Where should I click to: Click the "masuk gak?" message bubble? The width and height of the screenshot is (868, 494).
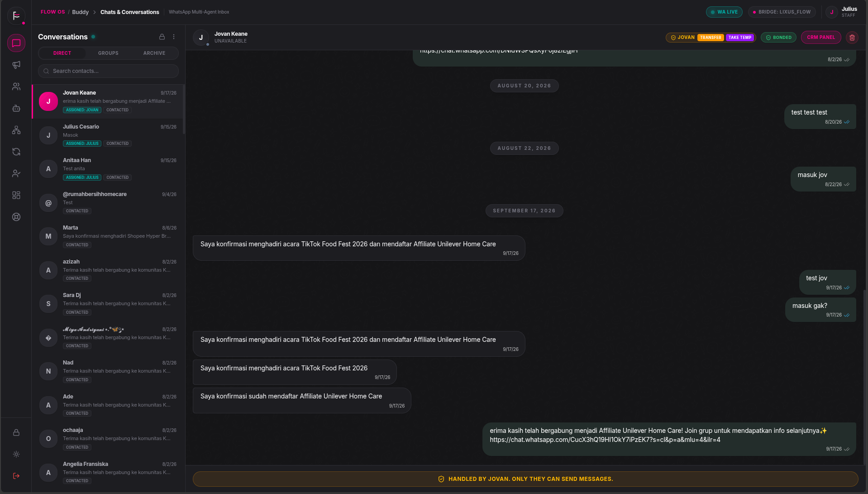(820, 310)
